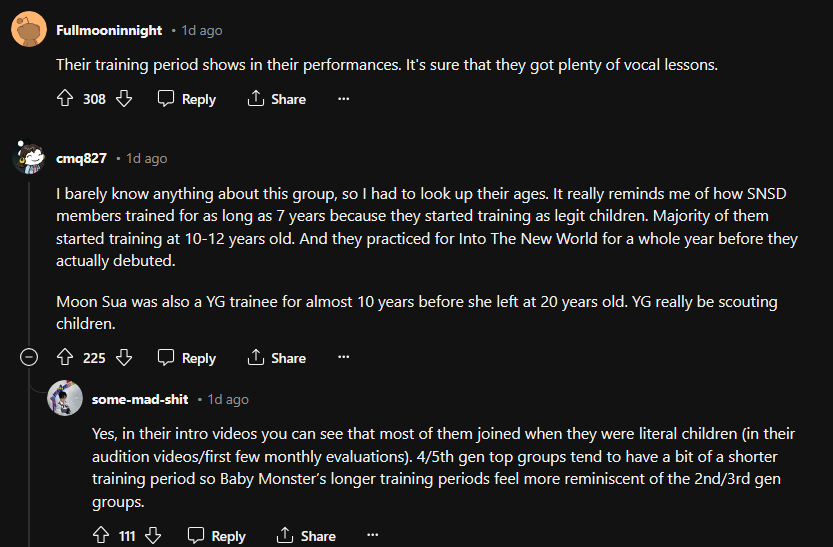This screenshot has height=547, width=833.
Task: Collapse cmq827's comment thread
Action: point(30,357)
